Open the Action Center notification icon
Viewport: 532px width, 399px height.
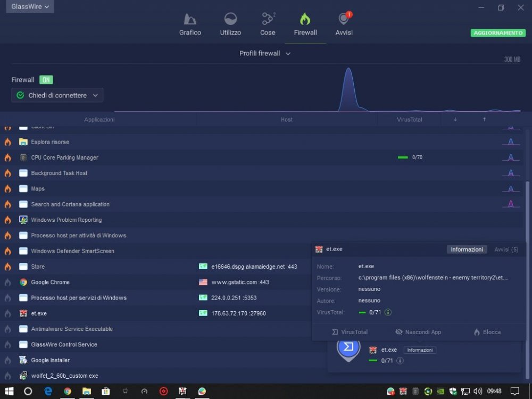click(x=514, y=391)
